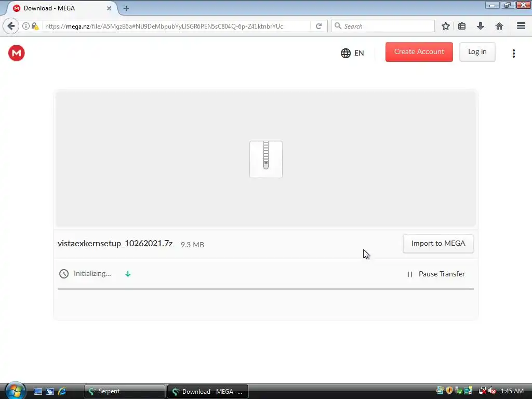Viewport: 532px width, 399px height.
Task: Switch to Serpent taskbar window
Action: click(x=124, y=391)
